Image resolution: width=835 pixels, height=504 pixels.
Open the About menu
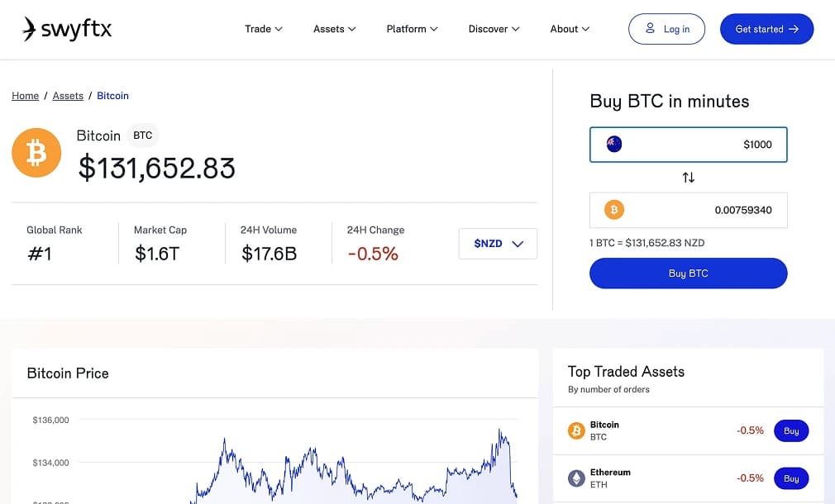570,29
